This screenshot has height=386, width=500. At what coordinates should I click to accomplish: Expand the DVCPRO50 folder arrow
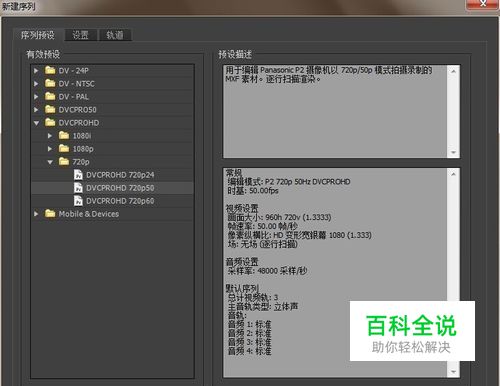point(36,110)
